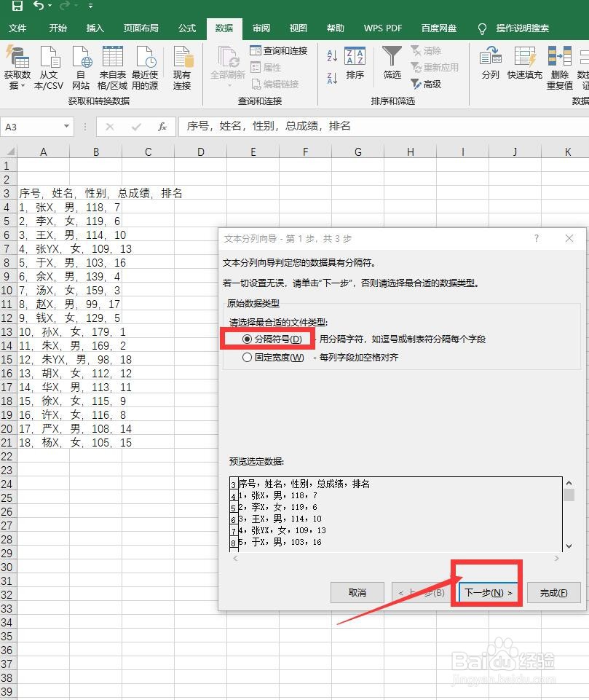Click Queries & Connections (查询和连接) item
This screenshot has width=589, height=700.
(278, 51)
